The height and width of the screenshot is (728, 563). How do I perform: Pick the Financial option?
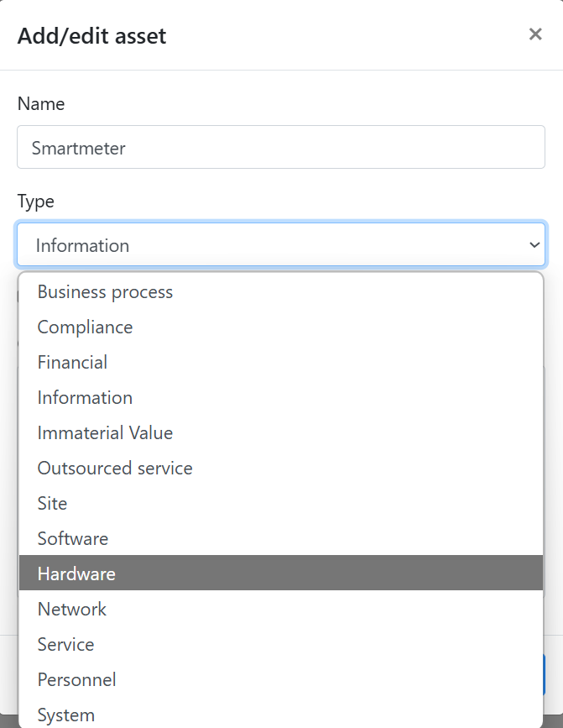click(x=281, y=363)
